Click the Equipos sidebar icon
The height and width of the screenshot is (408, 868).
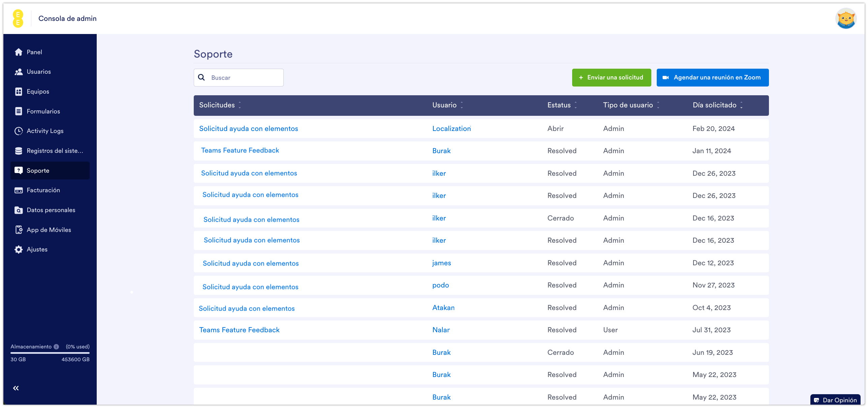click(19, 92)
